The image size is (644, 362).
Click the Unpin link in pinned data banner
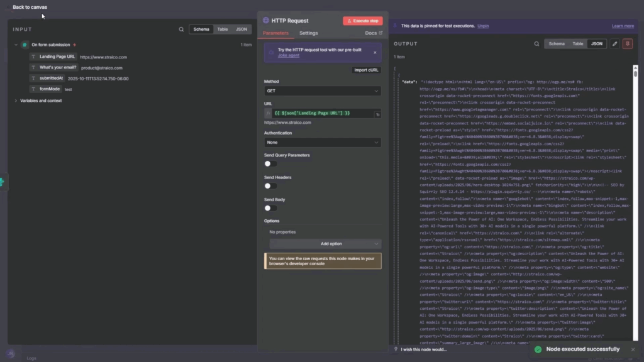(x=483, y=26)
